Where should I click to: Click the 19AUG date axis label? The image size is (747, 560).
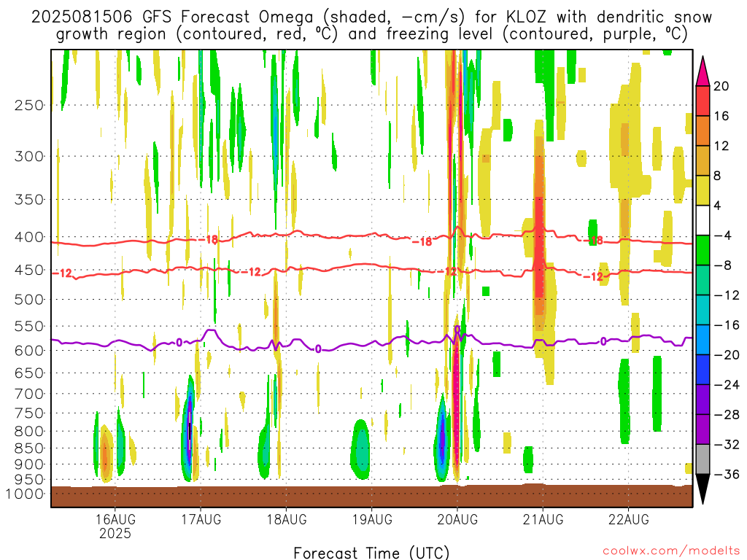point(372,519)
